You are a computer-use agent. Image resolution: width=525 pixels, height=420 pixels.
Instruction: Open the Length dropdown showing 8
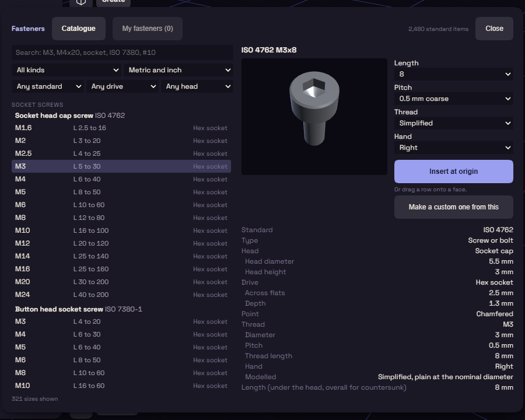[453, 74]
